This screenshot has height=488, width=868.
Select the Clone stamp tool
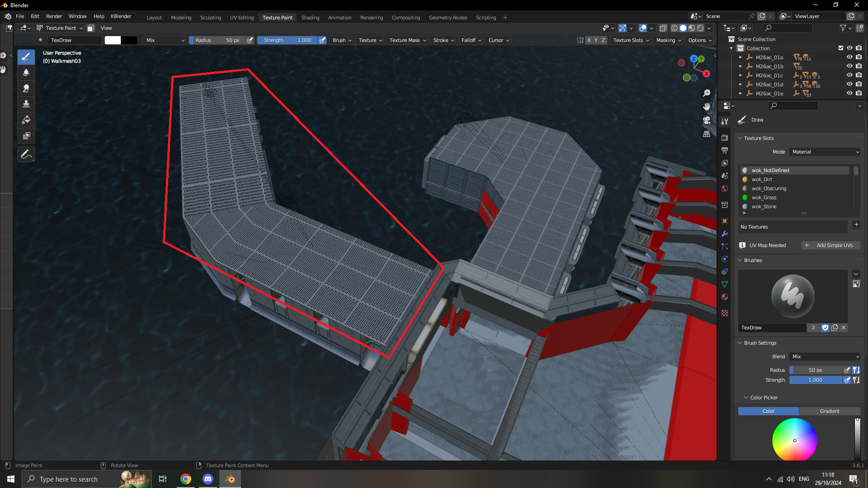tap(26, 104)
